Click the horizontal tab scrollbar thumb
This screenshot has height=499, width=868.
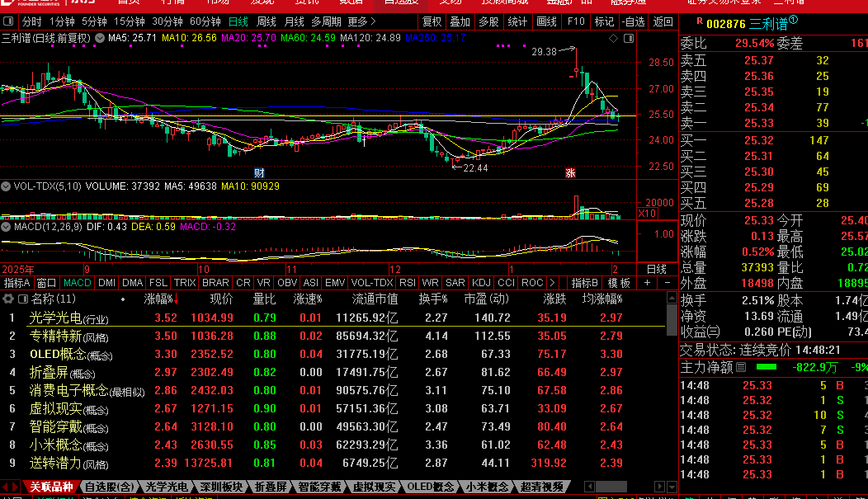[611, 487]
